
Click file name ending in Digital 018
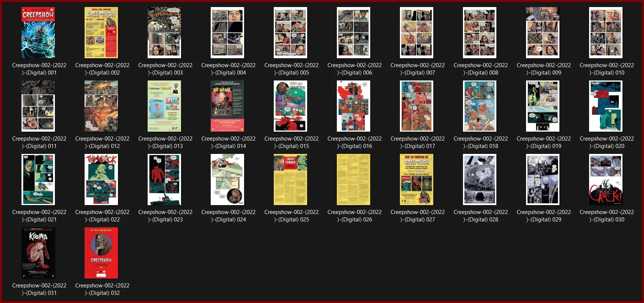(x=481, y=142)
